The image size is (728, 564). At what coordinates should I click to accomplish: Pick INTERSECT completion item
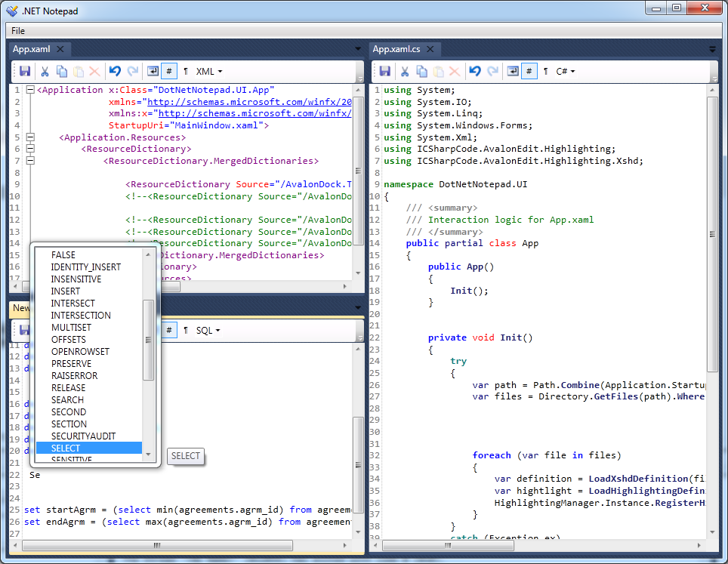89,303
